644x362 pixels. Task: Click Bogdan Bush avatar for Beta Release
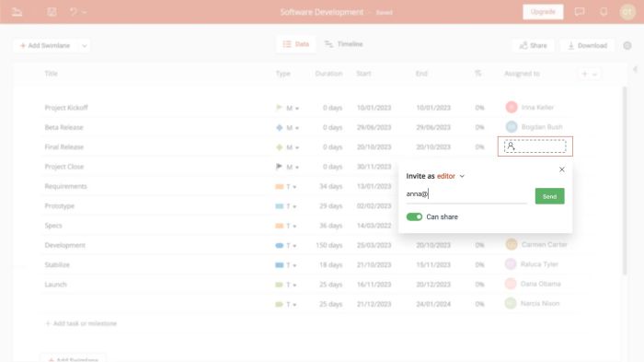(x=512, y=127)
